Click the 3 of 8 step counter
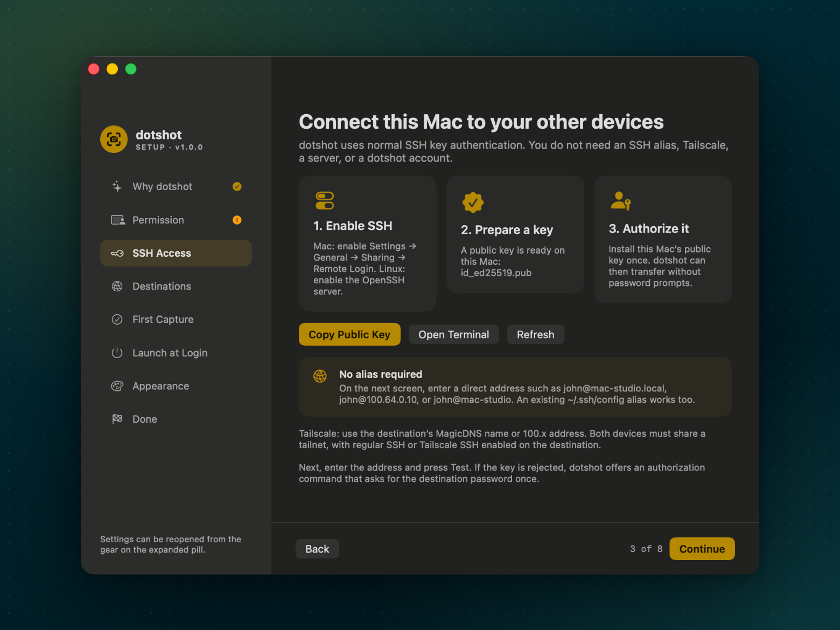This screenshot has width=840, height=630. [x=646, y=549]
